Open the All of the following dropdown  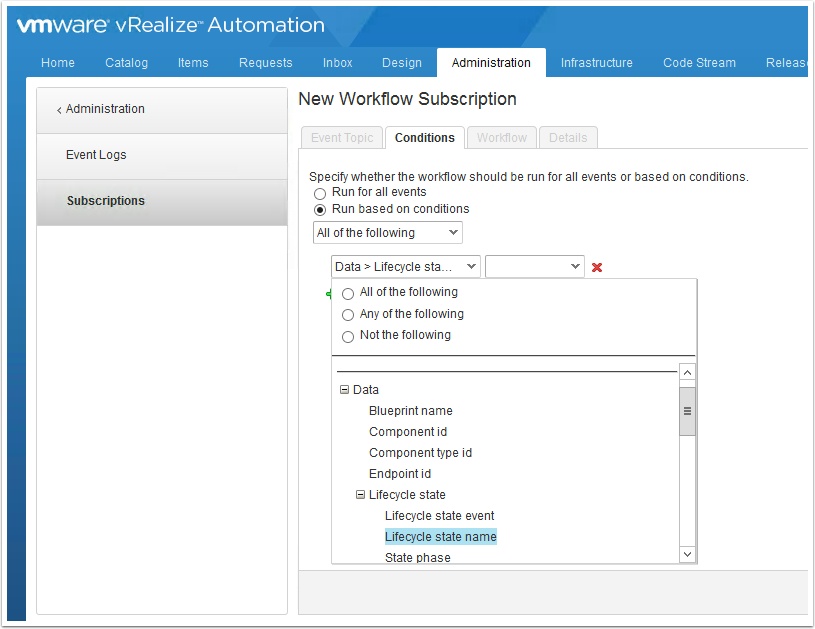point(388,232)
